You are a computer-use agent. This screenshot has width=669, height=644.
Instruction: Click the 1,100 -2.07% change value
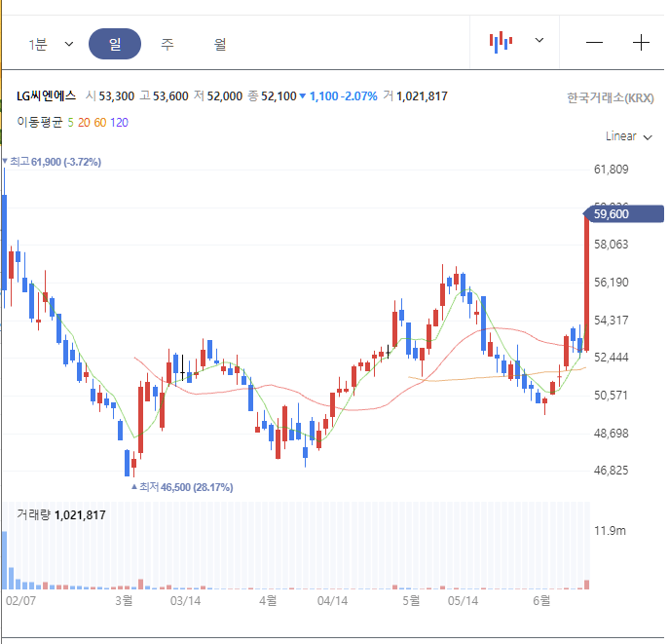(339, 96)
